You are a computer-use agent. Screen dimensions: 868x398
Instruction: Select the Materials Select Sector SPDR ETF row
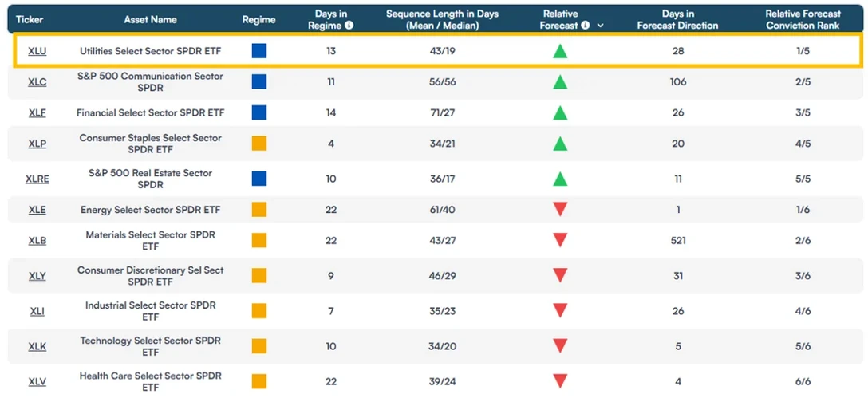point(434,240)
